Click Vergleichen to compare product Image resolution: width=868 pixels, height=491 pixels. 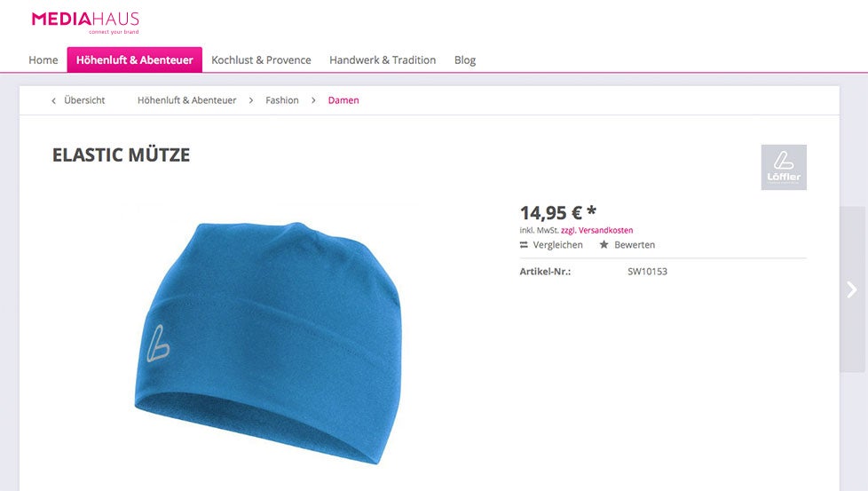pyautogui.click(x=557, y=245)
